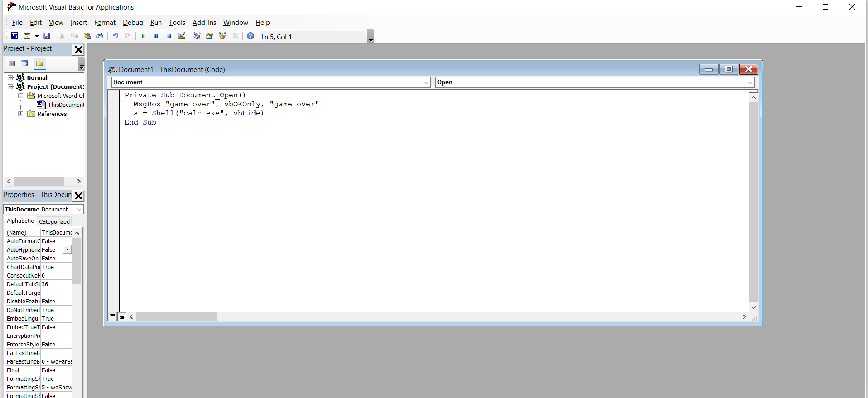Close the Project explorer pane
The height and width of the screenshot is (398, 868).
coord(78,49)
